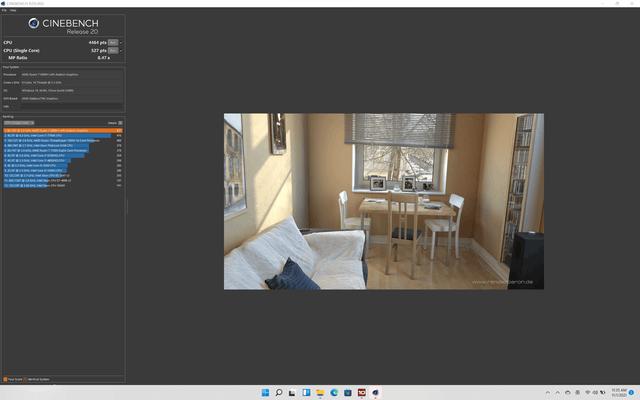640x400 pixels.
Task: Click the Info text field
Action: [x=70, y=107]
